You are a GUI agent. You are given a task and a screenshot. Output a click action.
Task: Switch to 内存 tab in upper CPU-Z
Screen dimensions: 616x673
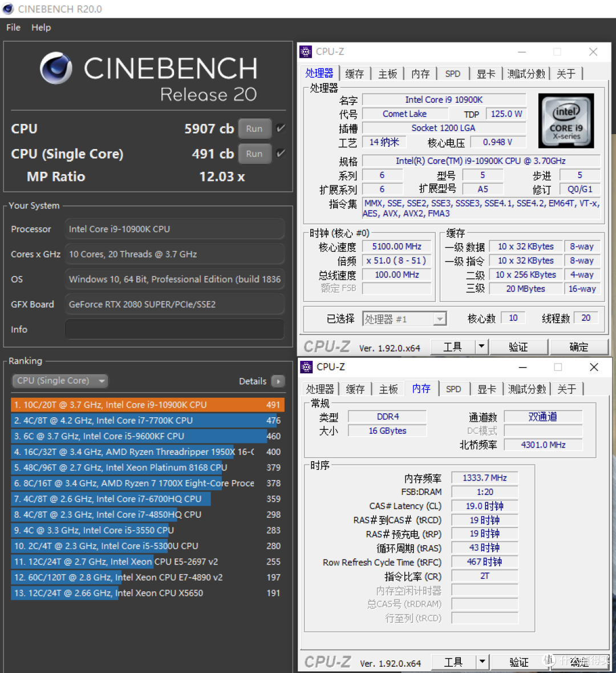click(420, 74)
